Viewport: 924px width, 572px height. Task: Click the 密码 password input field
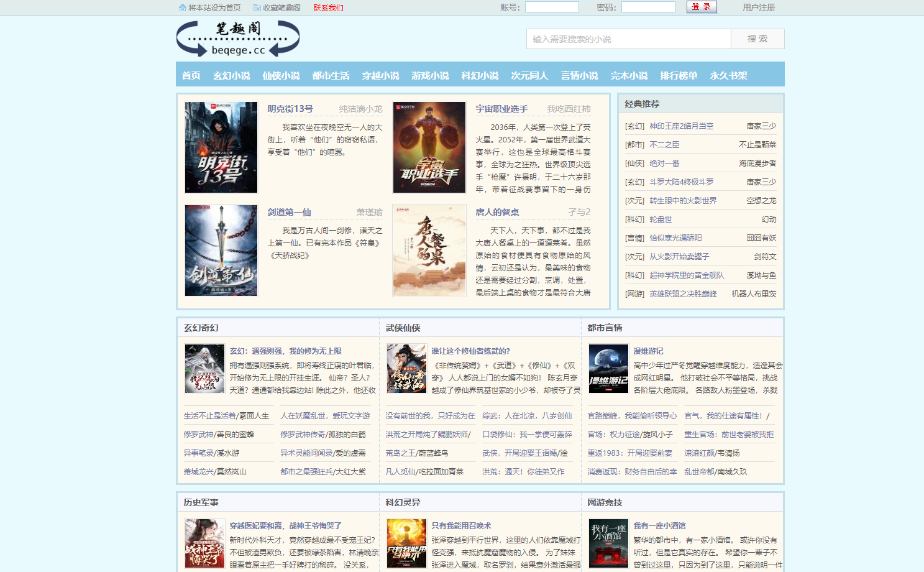pos(648,7)
